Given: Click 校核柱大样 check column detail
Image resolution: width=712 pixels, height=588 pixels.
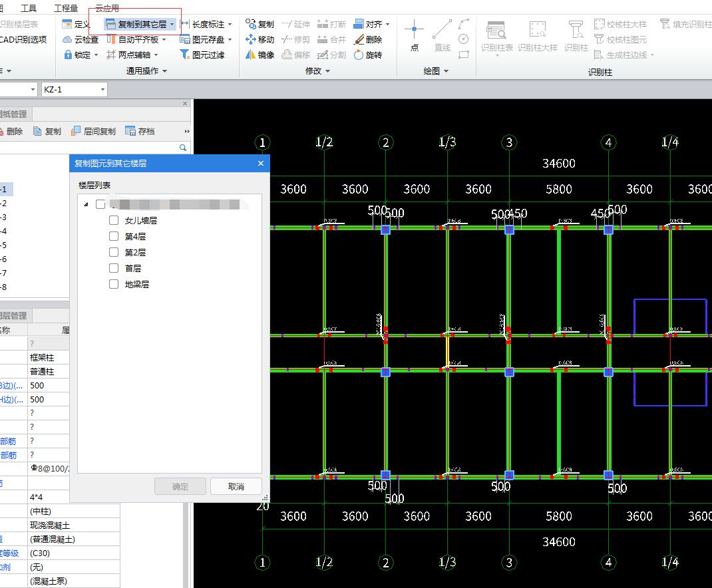Looking at the screenshot, I should pos(620,24).
